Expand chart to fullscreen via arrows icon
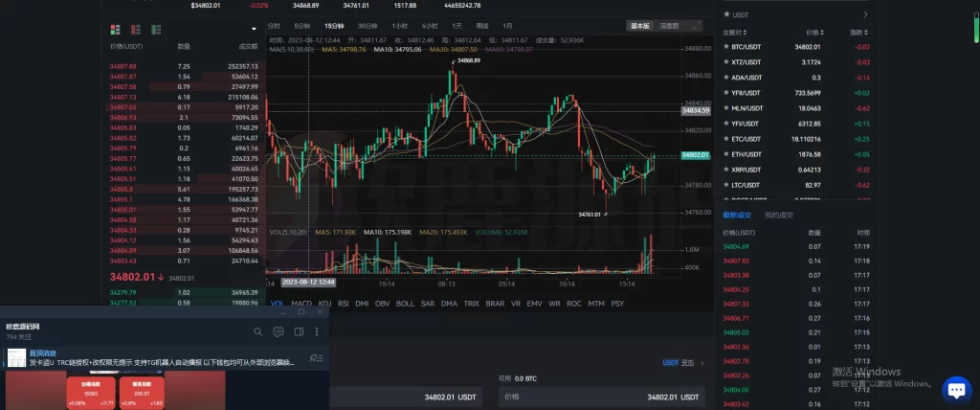980x410 pixels. point(696,26)
